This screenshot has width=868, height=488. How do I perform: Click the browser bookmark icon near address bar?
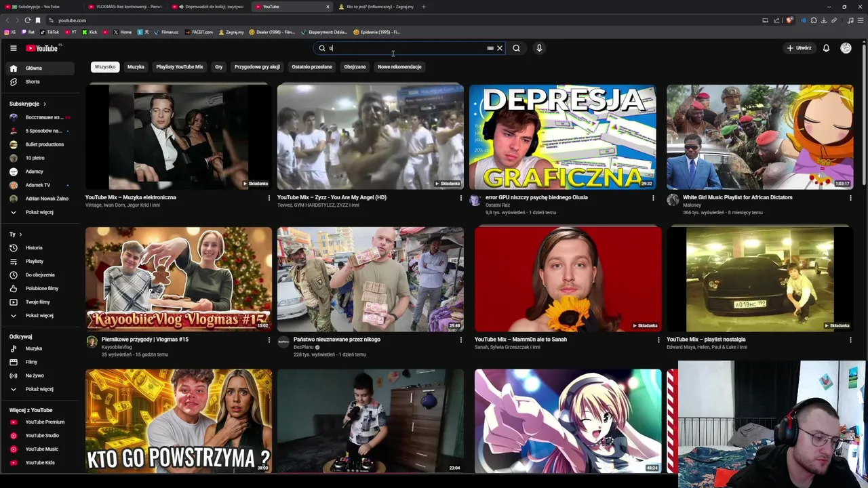[x=38, y=20]
